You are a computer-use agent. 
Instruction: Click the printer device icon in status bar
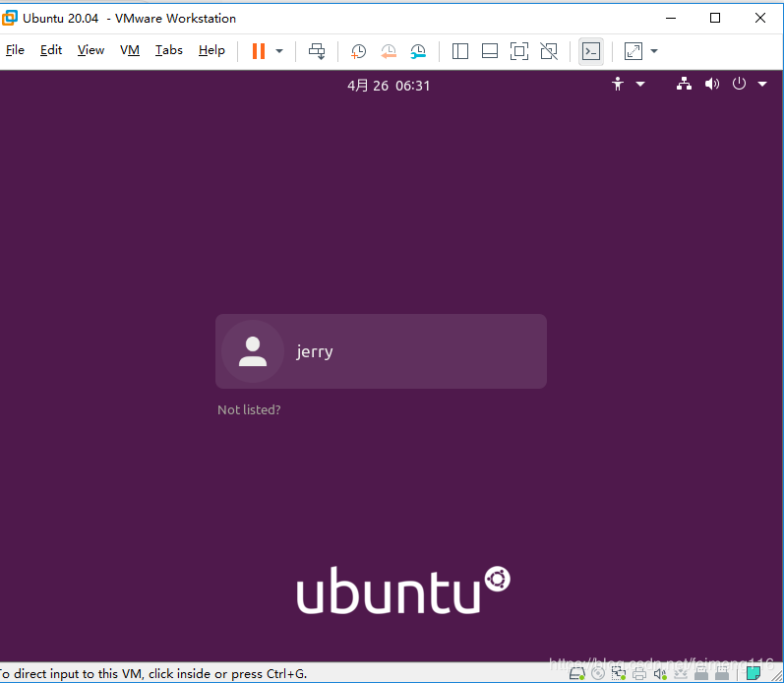[x=639, y=674]
